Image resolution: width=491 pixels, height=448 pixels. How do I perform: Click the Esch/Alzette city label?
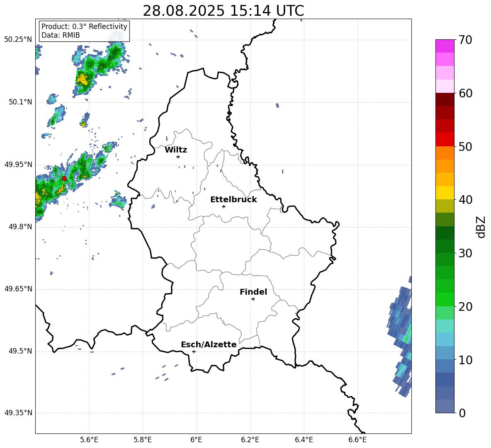tap(209, 344)
